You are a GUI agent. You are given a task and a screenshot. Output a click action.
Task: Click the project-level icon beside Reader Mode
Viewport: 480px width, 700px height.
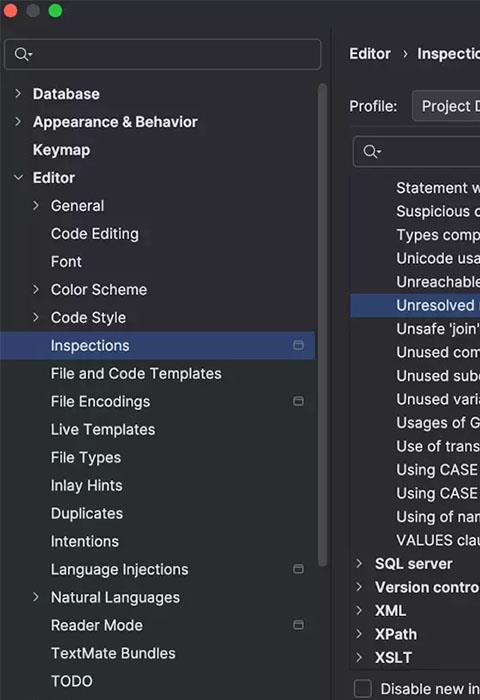tap(298, 625)
